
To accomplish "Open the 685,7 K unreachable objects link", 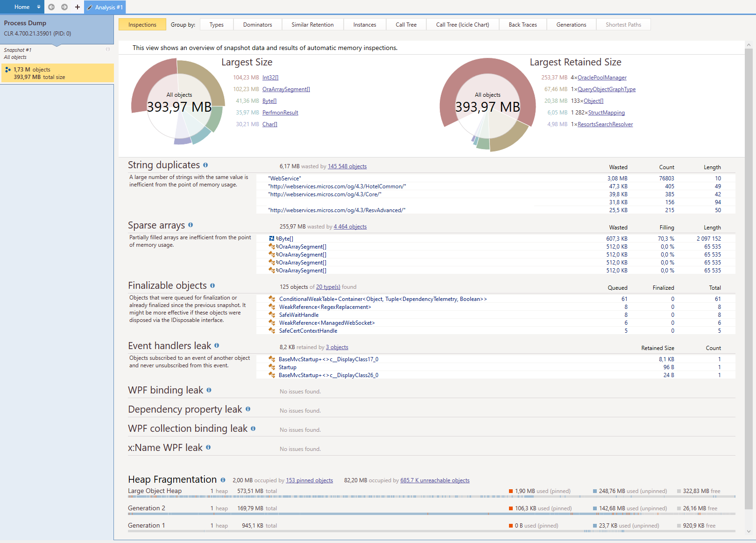I will pyautogui.click(x=435, y=480).
